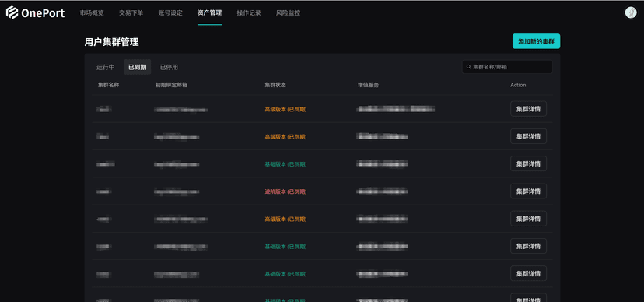Viewport: 644px width, 302px height.
Task: Click first row's 高级版本 (已到期) status
Action: [285, 109]
